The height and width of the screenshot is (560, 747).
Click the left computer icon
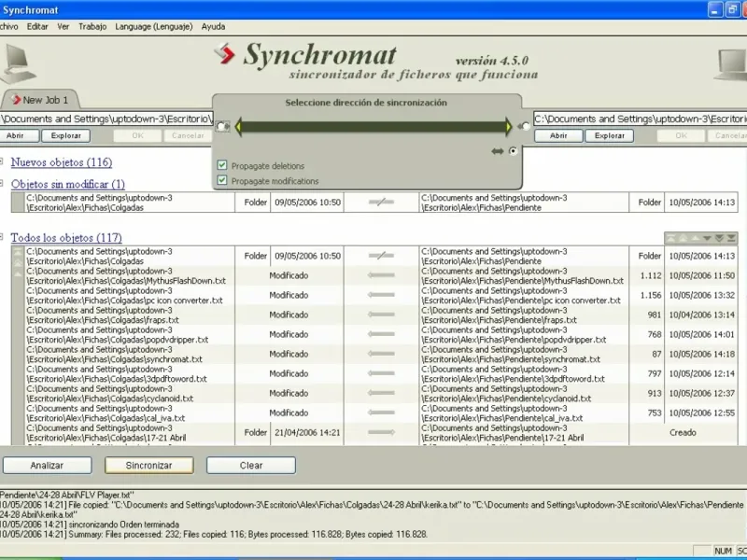[16, 63]
